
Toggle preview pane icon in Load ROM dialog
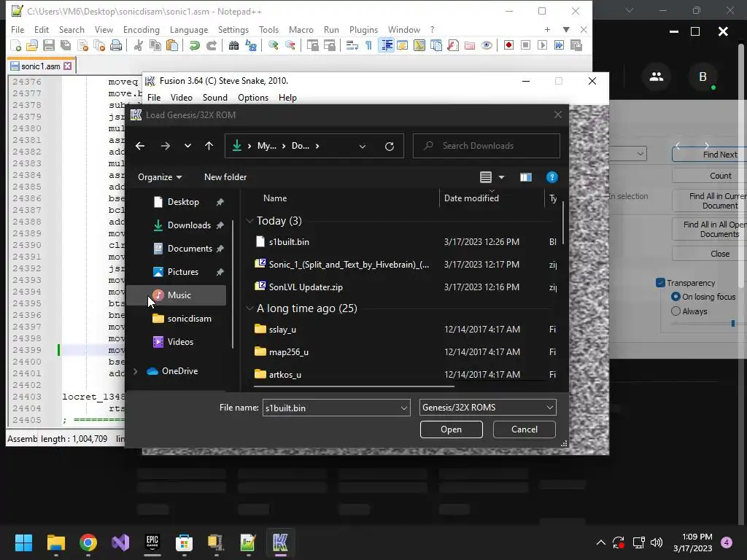pyautogui.click(x=525, y=177)
